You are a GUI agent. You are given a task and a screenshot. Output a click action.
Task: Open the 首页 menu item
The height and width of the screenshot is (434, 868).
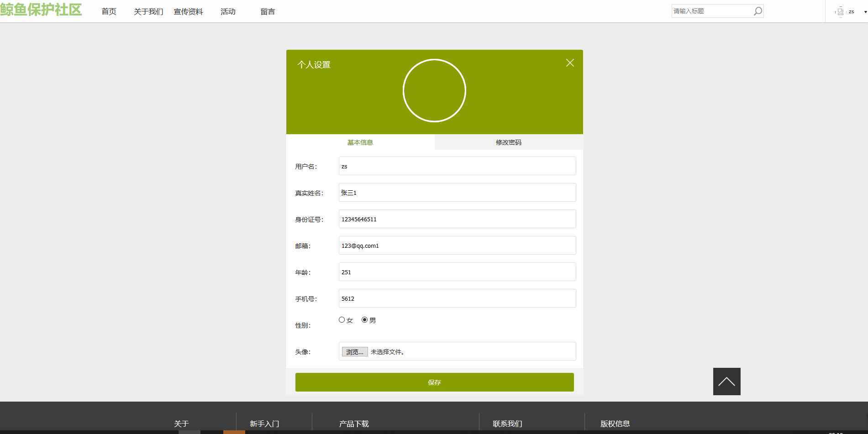(x=109, y=11)
